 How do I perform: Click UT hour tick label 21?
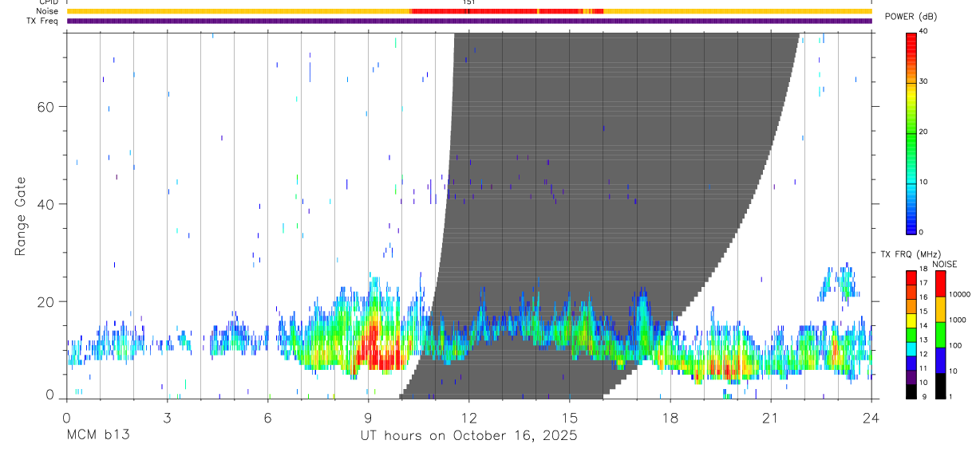[x=771, y=417]
